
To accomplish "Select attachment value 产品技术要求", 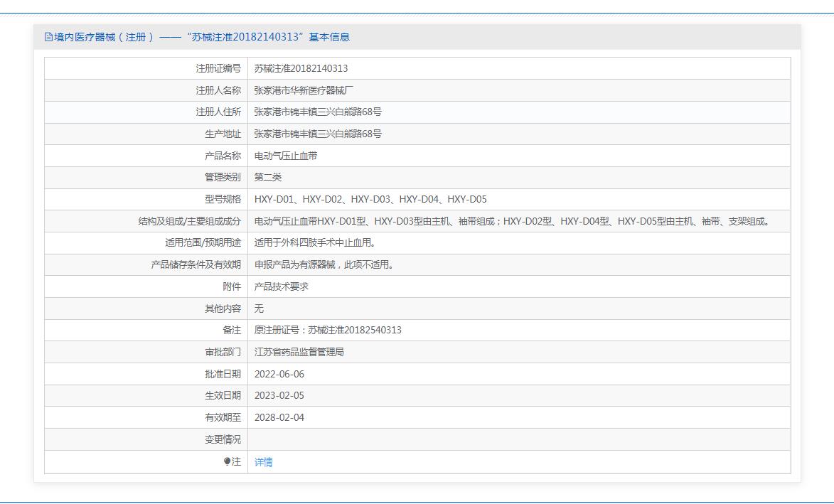I will pos(282,286).
